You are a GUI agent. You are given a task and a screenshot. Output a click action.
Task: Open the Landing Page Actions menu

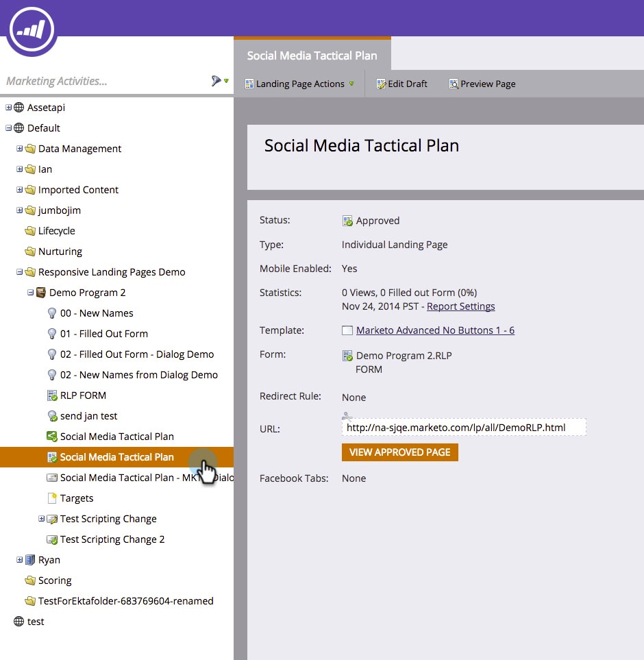[x=299, y=84]
